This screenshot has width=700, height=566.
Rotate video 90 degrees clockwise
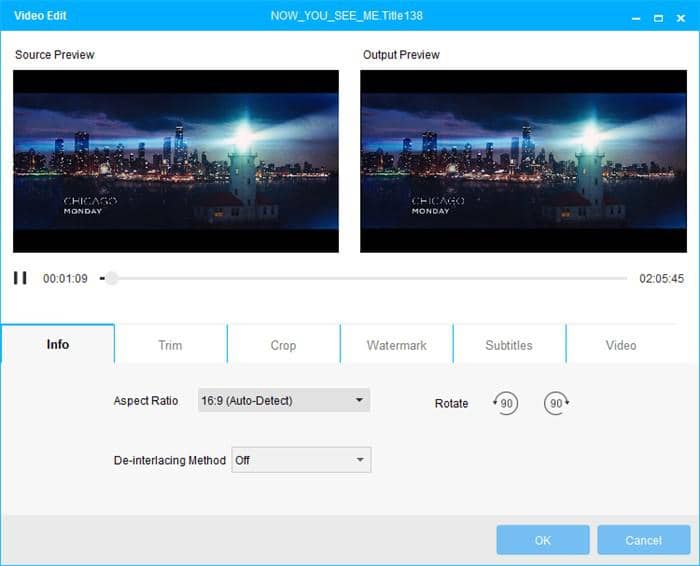(556, 403)
